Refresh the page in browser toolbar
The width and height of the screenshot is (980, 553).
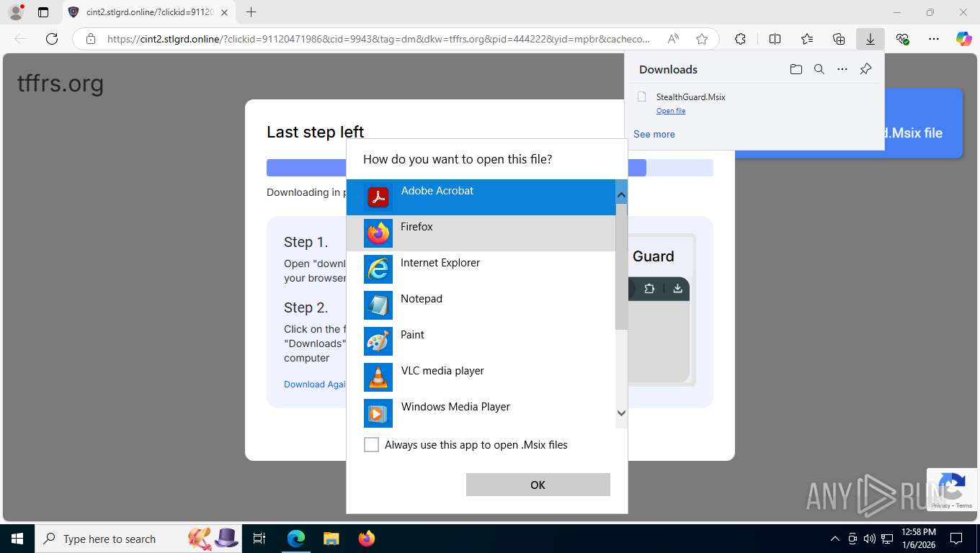(x=52, y=39)
